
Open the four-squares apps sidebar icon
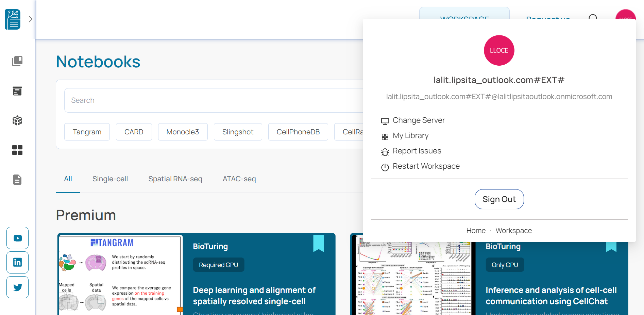click(17, 150)
